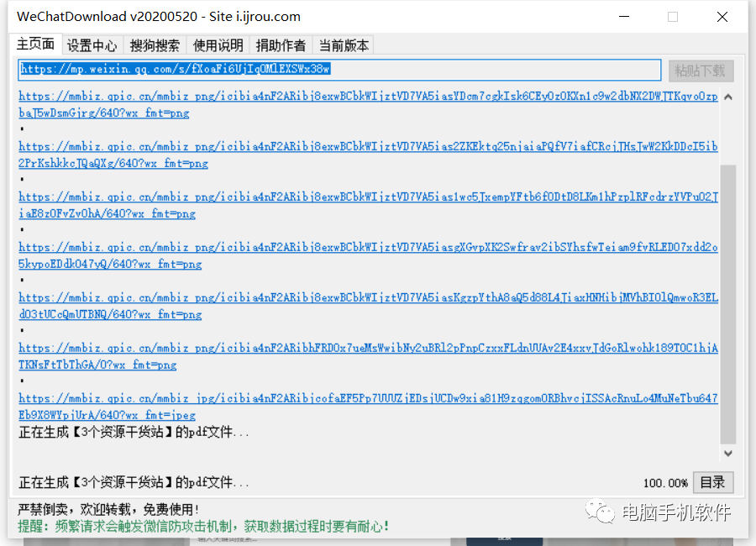Viewport: 756px width, 546px height.
Task: Click the mp.weixin.qq.com URL input field
Action: pos(339,70)
